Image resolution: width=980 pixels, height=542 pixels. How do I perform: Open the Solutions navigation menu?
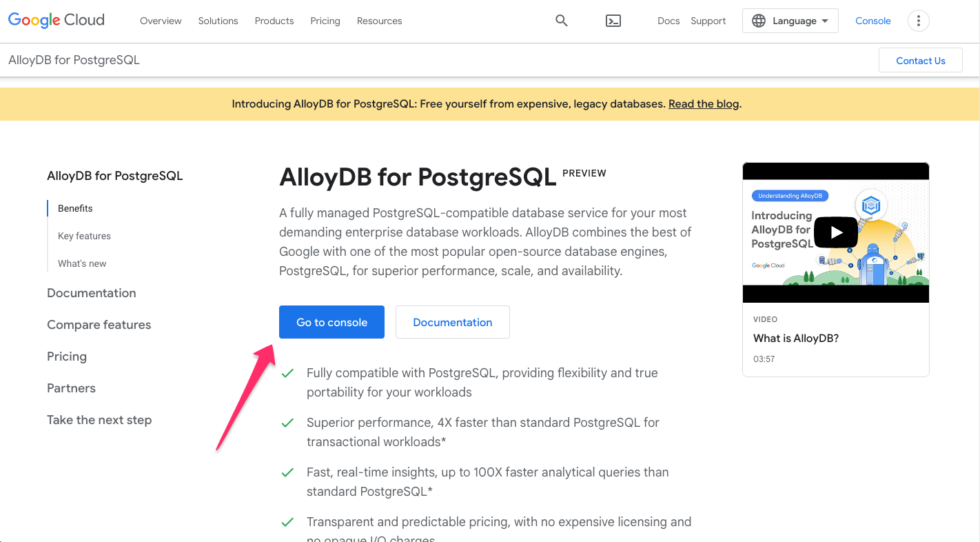point(218,21)
